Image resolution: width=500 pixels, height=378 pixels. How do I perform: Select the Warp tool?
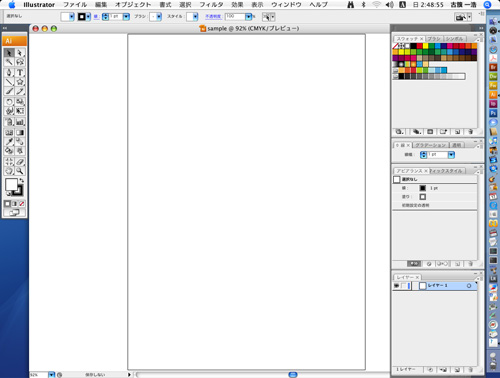(x=9, y=111)
